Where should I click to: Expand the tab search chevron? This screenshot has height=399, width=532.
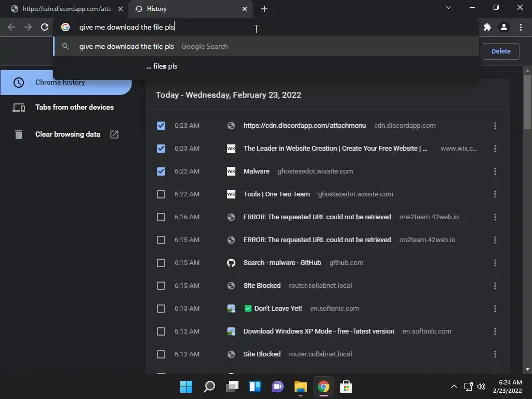[x=448, y=7]
